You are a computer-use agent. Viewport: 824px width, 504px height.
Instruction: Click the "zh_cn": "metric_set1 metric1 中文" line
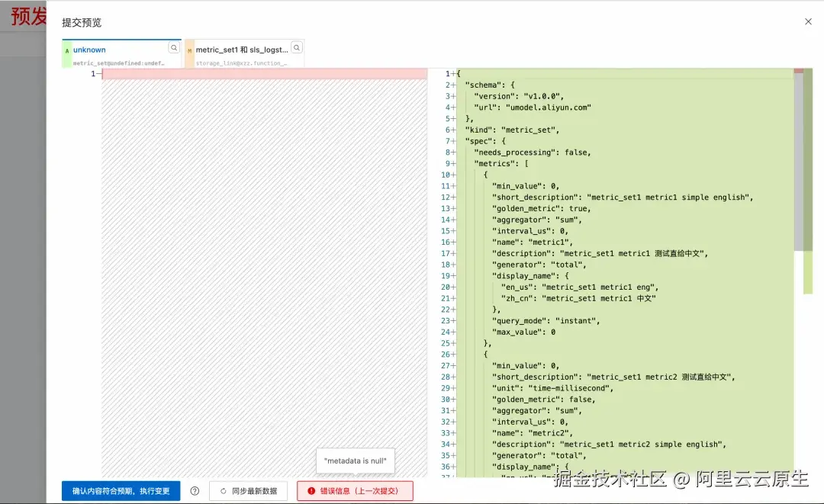click(x=578, y=298)
